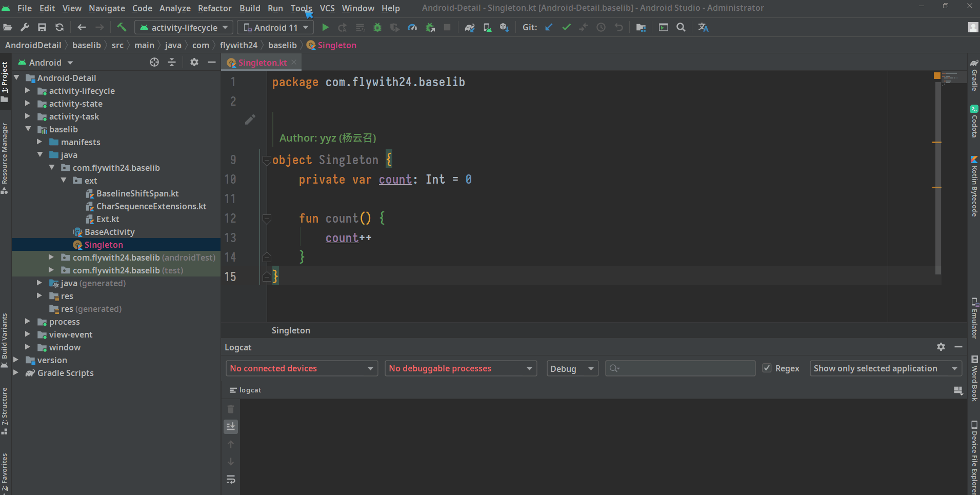Click the Git commit checkmark icon
Image resolution: width=980 pixels, height=495 pixels.
click(566, 28)
